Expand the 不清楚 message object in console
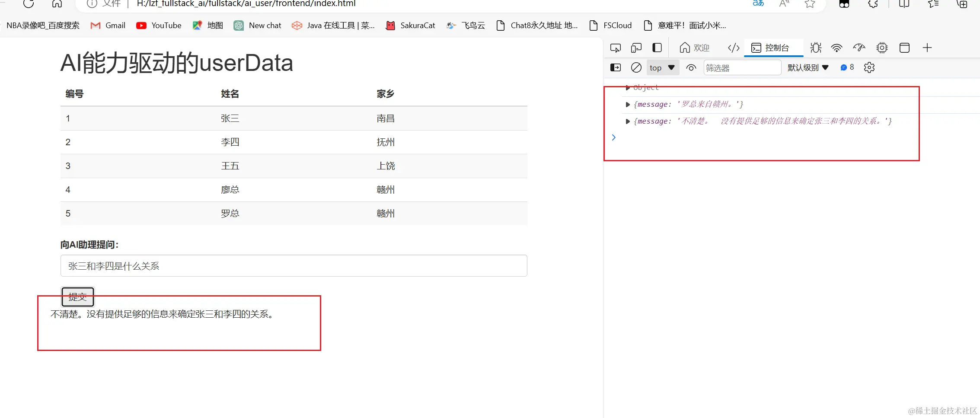The width and height of the screenshot is (980, 418). pos(628,121)
